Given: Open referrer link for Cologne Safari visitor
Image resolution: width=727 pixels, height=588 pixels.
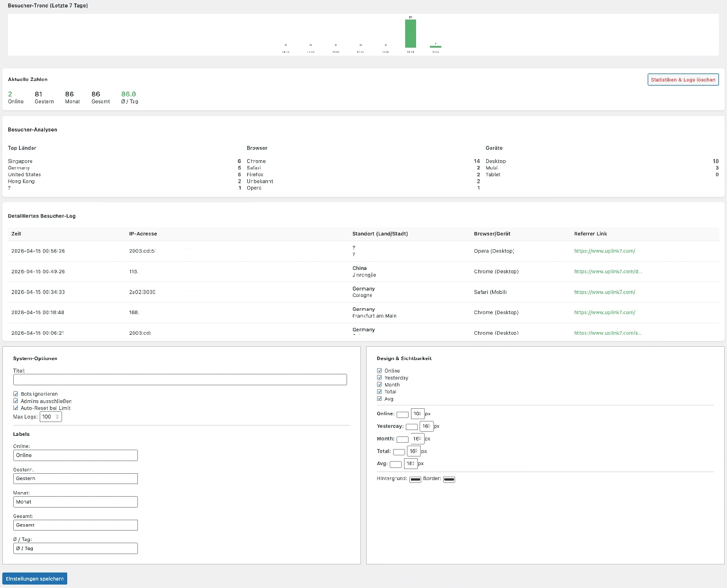Looking at the screenshot, I should (605, 292).
